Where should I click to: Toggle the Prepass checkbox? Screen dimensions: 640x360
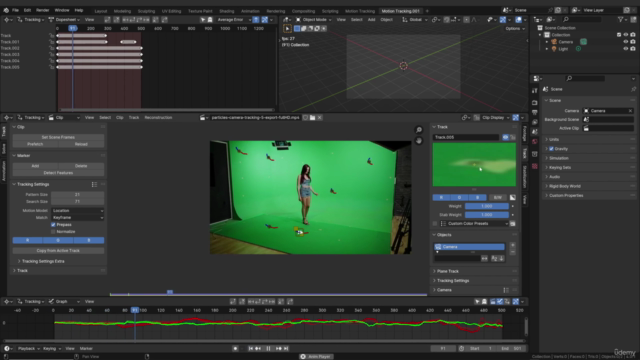pos(53,225)
